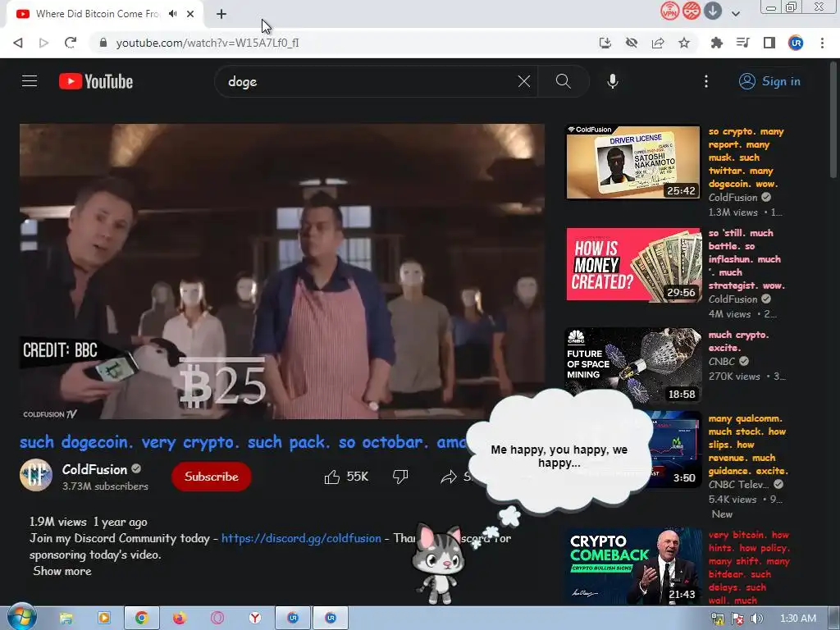The height and width of the screenshot is (630, 840).
Task: Click the cartoon cat assistant
Action: (x=438, y=564)
